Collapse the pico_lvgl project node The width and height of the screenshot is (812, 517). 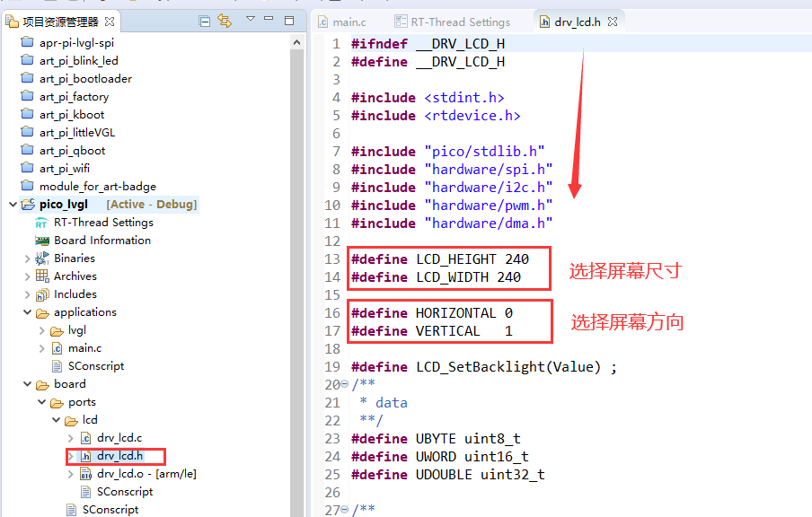click(13, 205)
